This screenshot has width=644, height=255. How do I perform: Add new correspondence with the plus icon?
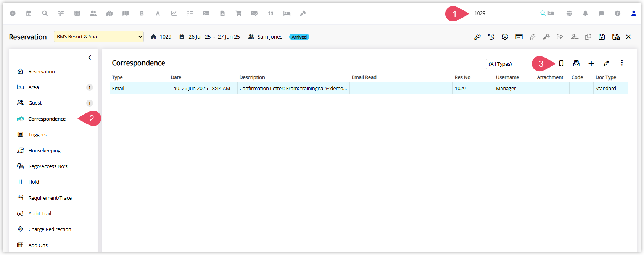pos(591,63)
